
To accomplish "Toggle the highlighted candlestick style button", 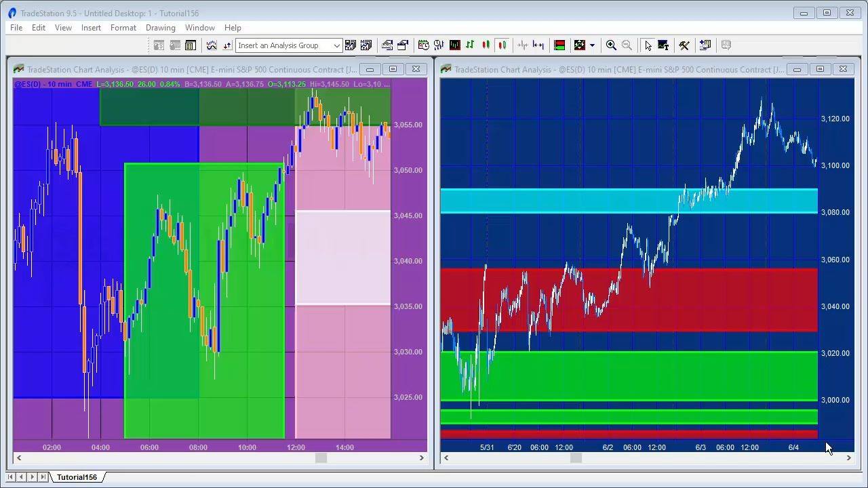I will pos(502,45).
